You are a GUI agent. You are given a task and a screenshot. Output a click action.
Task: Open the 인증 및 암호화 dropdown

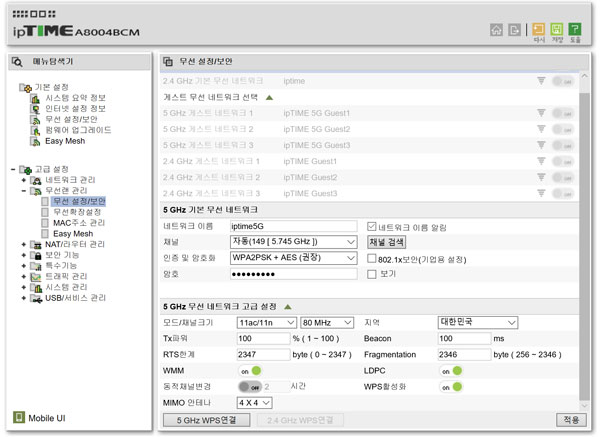[293, 258]
